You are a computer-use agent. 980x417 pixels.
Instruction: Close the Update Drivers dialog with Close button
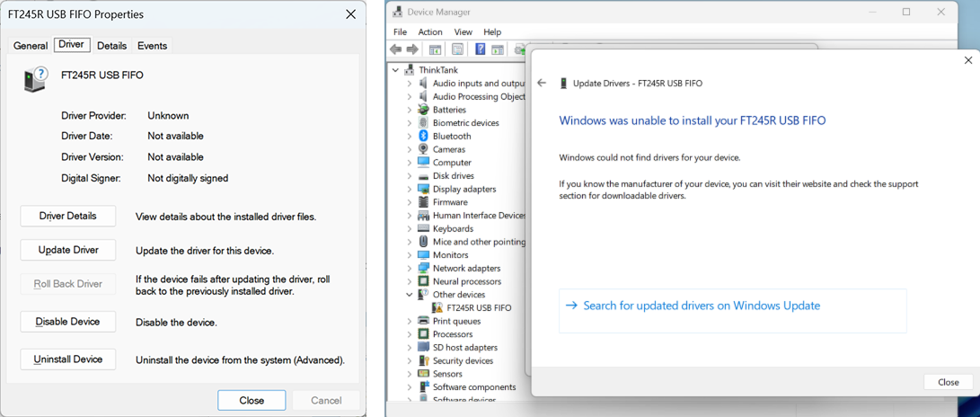click(x=949, y=382)
